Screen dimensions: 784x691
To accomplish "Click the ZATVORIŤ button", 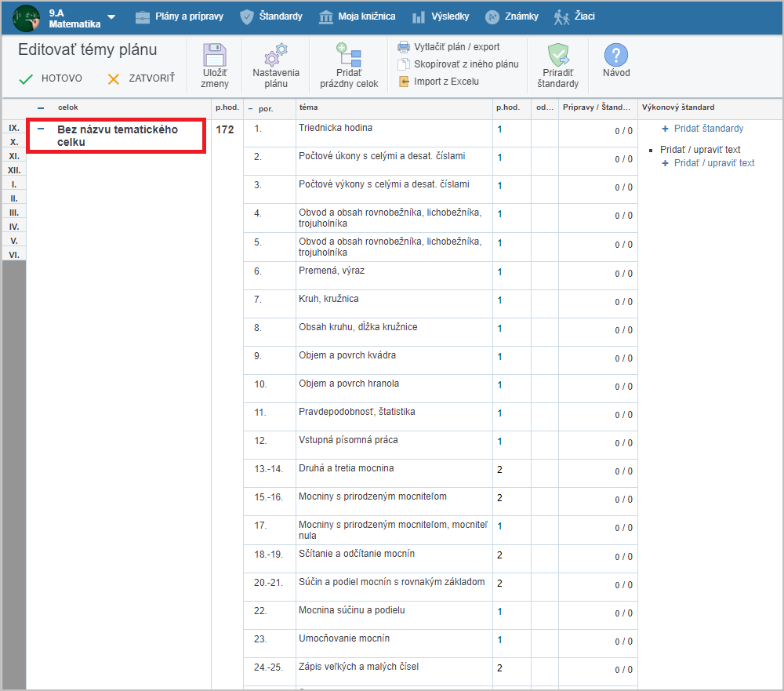I will (x=141, y=78).
